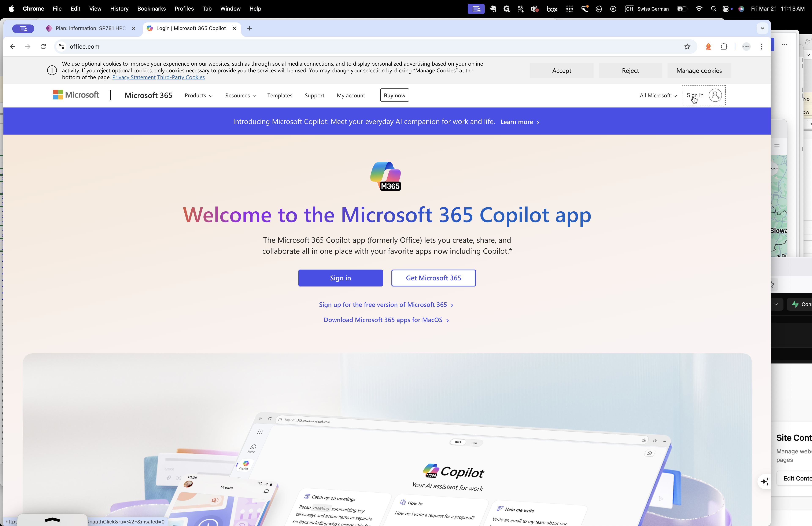Click the Buy now button
Viewport: 812px width, 526px height.
(394, 95)
